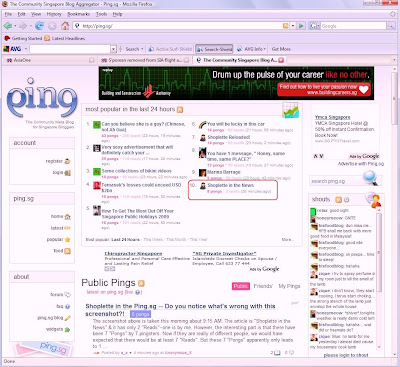
Task: Click the magnifier next to search ping.sg
Action: coord(370,178)
